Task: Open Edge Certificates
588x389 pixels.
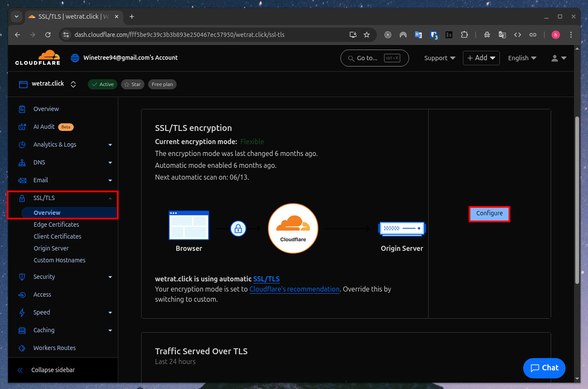Action: pos(56,225)
